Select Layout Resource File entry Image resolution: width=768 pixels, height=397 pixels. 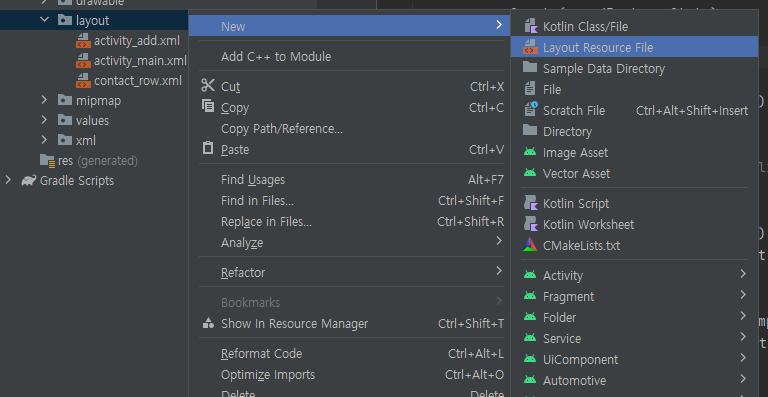pyautogui.click(x=634, y=47)
